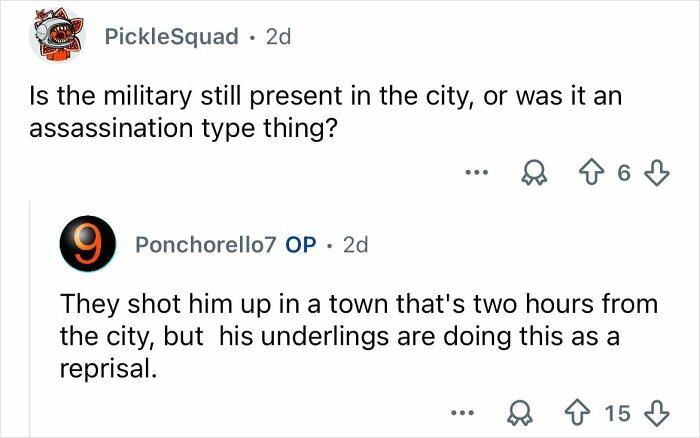The width and height of the screenshot is (700, 438).
Task: Click the OP badge next to Ponchorello7
Action: [301, 245]
